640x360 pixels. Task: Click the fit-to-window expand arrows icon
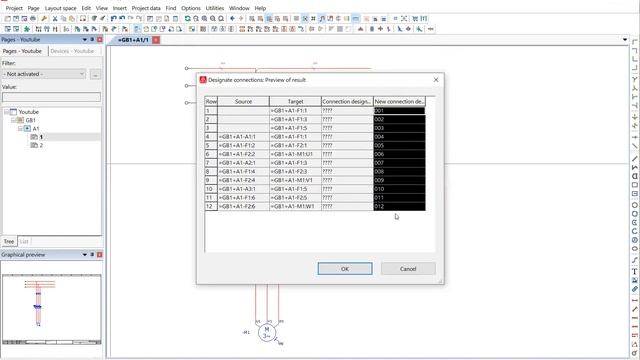click(x=404, y=19)
